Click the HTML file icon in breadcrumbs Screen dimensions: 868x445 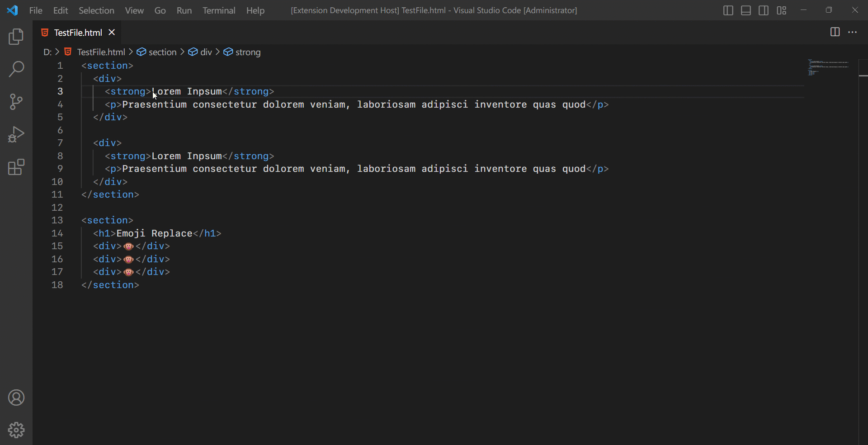(x=68, y=52)
